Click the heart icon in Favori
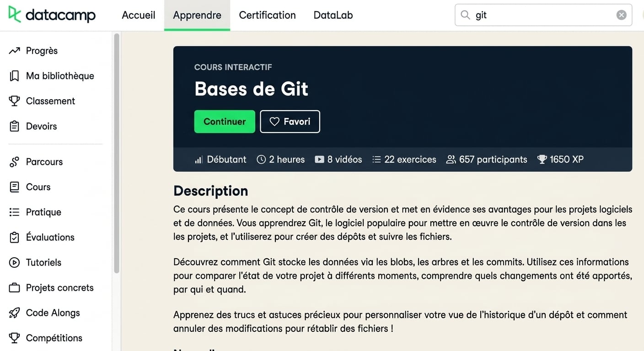Image resolution: width=644 pixels, height=351 pixels. tap(274, 122)
